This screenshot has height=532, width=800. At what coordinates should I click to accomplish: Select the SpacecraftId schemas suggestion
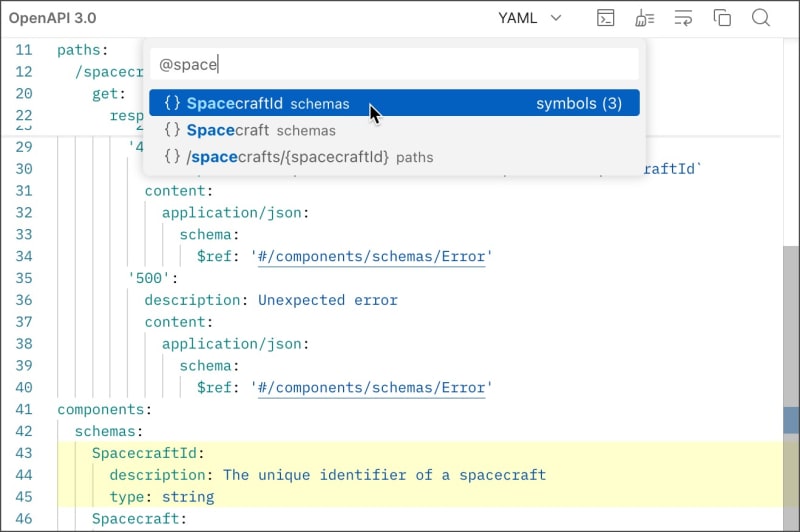(x=394, y=103)
